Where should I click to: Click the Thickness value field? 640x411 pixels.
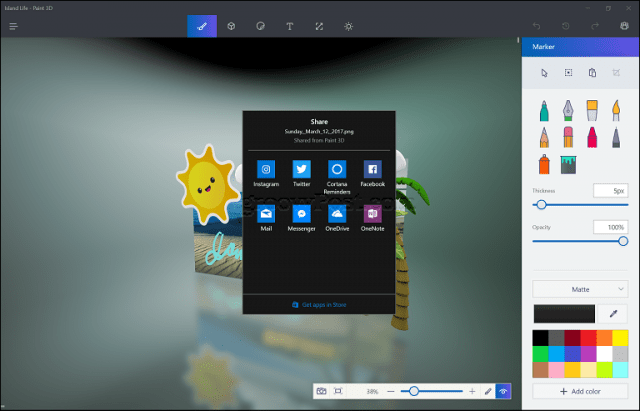pos(610,191)
